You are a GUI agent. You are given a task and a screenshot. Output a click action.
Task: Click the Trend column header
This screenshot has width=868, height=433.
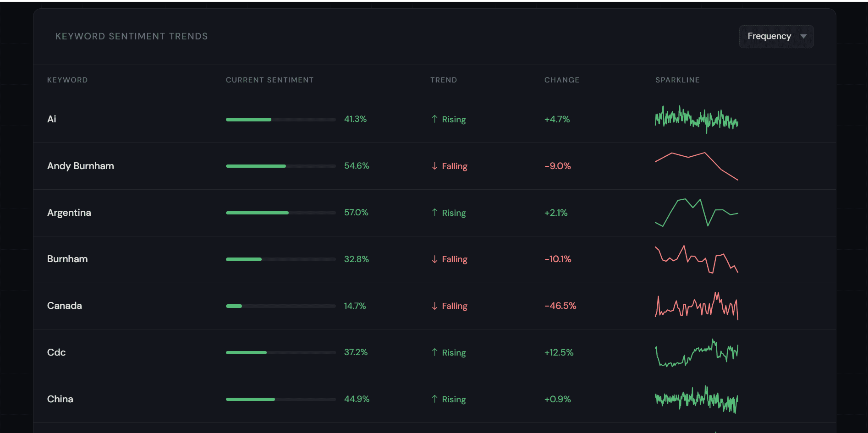click(x=444, y=80)
